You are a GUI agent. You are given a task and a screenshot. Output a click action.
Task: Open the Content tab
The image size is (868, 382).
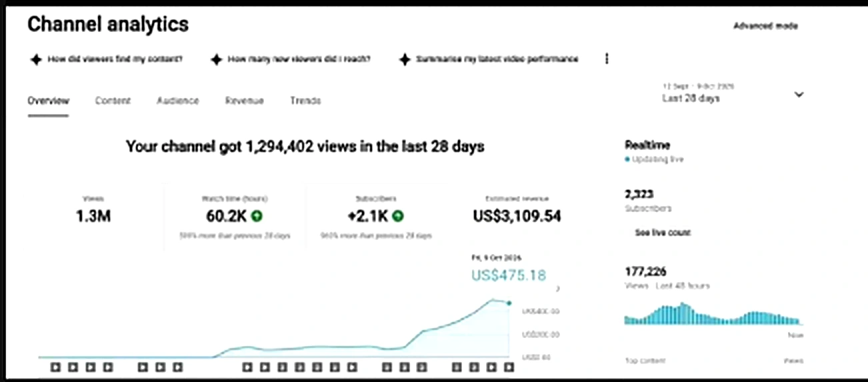[x=113, y=101]
